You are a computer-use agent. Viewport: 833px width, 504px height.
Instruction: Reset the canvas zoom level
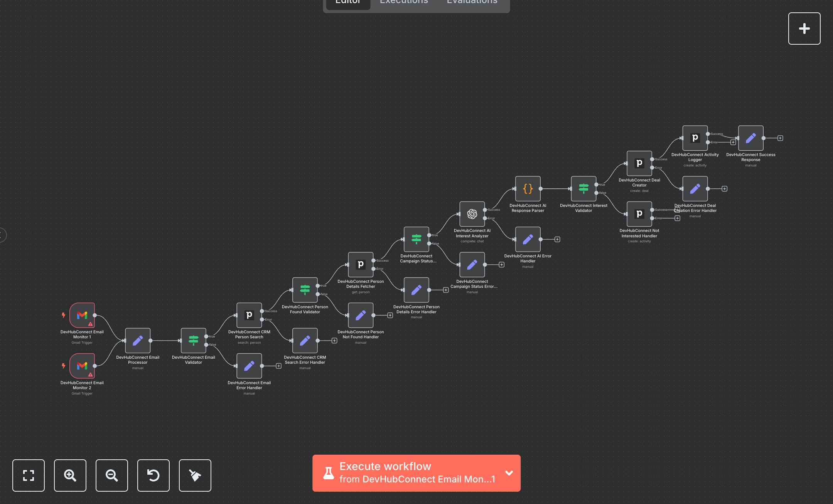(x=153, y=475)
